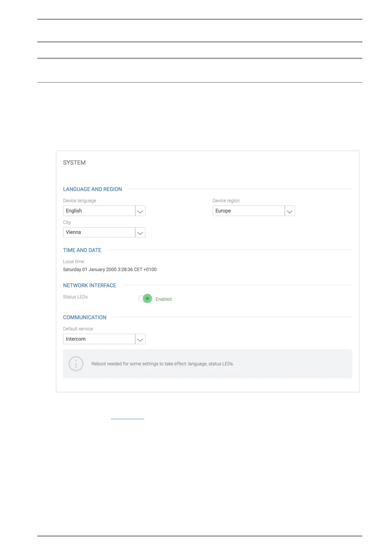Toggle the Status LEDs switch
The image size is (392, 555).
pos(145,299)
